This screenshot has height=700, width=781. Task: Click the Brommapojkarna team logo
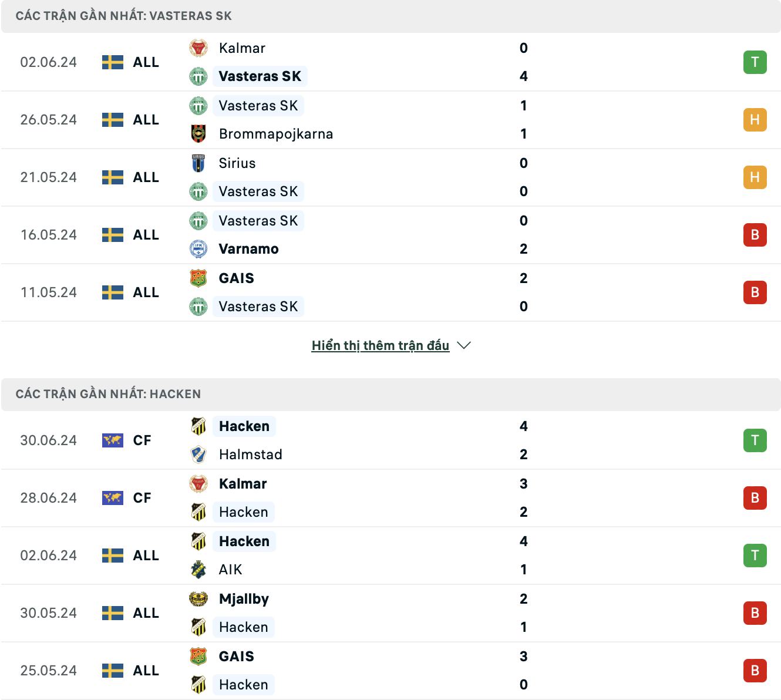(198, 134)
